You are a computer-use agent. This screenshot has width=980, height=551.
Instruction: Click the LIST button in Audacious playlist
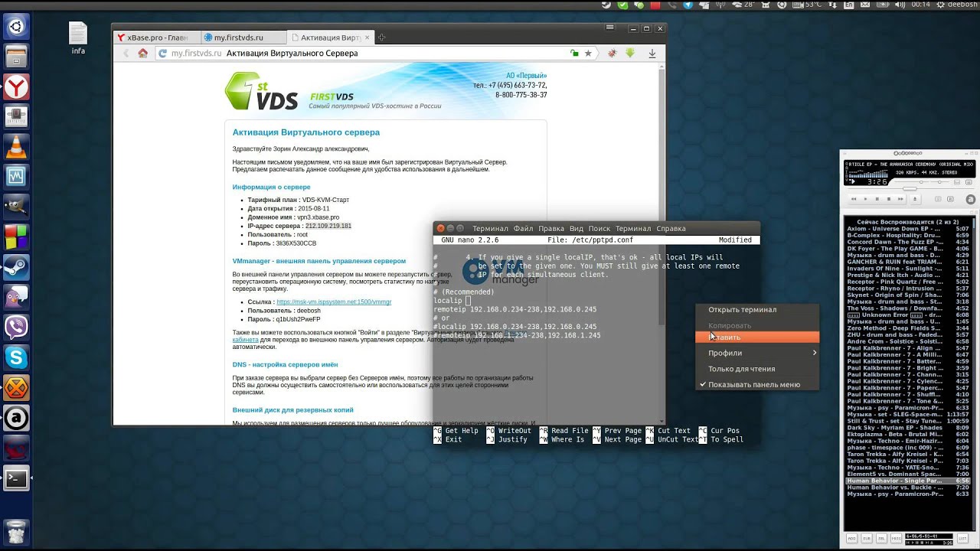(x=962, y=538)
